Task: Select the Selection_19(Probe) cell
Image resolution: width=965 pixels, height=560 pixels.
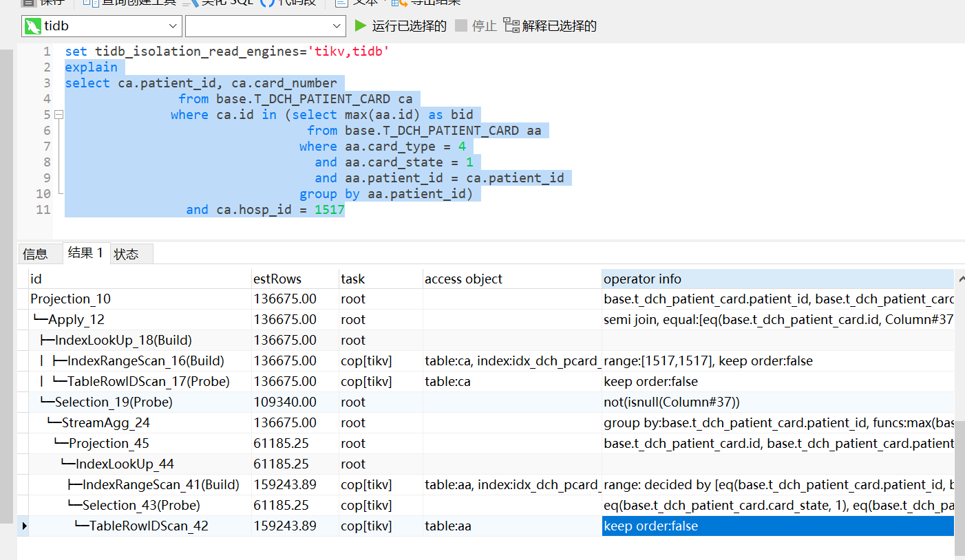Action: (140, 402)
